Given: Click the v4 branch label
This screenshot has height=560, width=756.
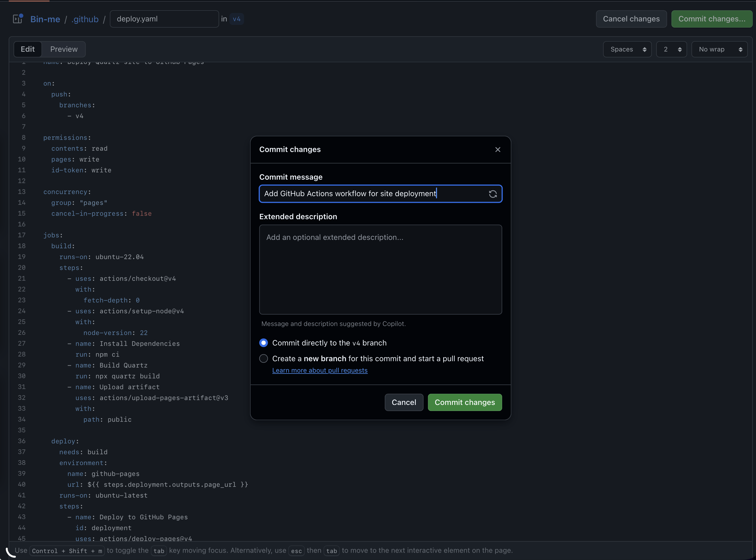Looking at the screenshot, I should click(x=236, y=19).
